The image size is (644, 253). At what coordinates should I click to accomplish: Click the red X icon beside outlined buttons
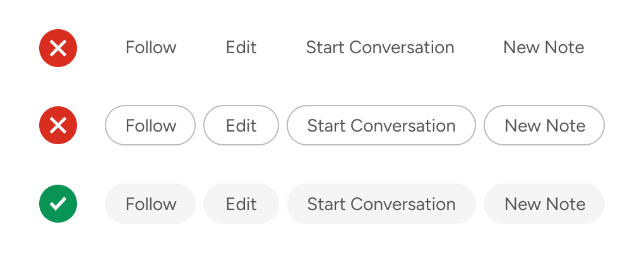(58, 125)
